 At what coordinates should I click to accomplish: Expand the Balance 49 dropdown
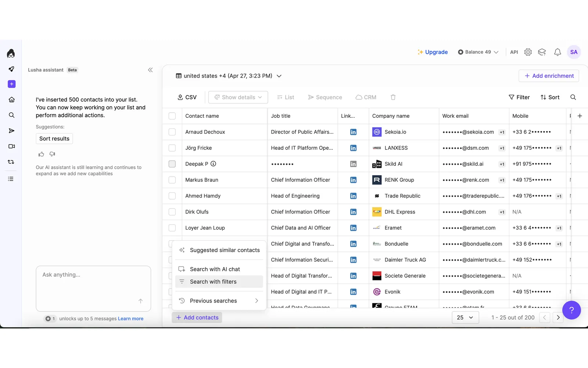tap(478, 52)
